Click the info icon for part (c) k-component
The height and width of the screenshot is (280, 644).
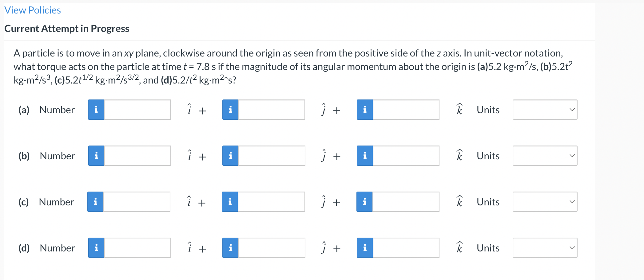tap(364, 202)
